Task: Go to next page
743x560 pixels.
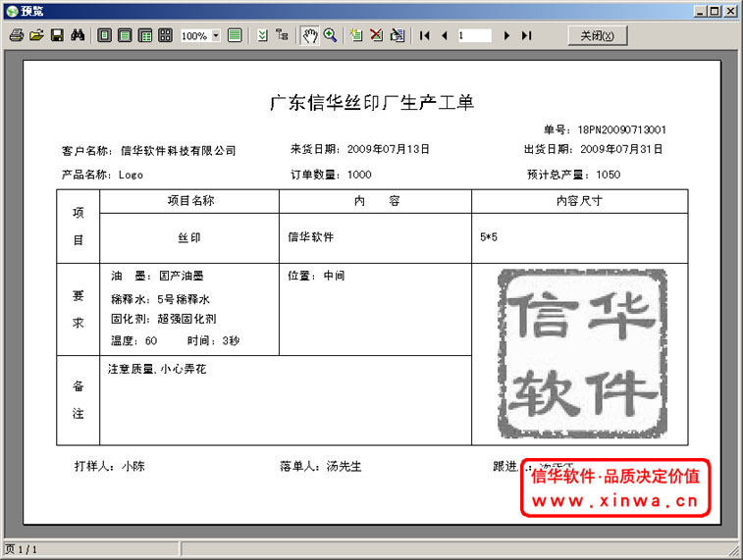Action: [x=506, y=35]
